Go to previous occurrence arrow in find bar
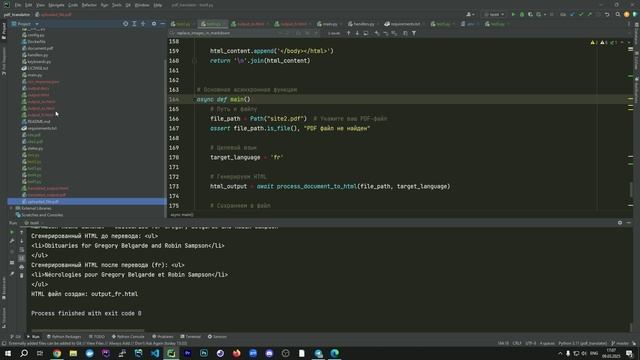This screenshot has width=640, height=360. point(349,33)
